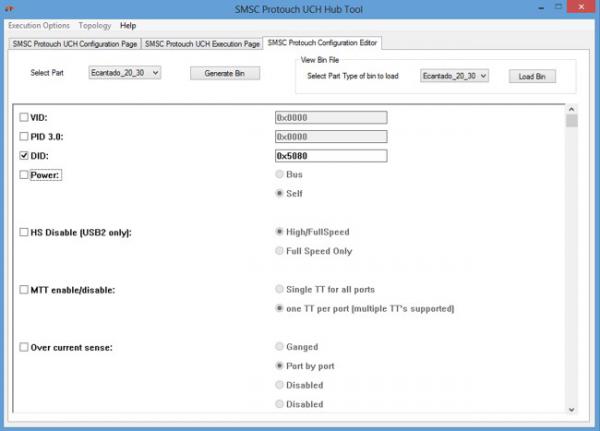Click the vertical scrollbar thumb

click(572, 121)
